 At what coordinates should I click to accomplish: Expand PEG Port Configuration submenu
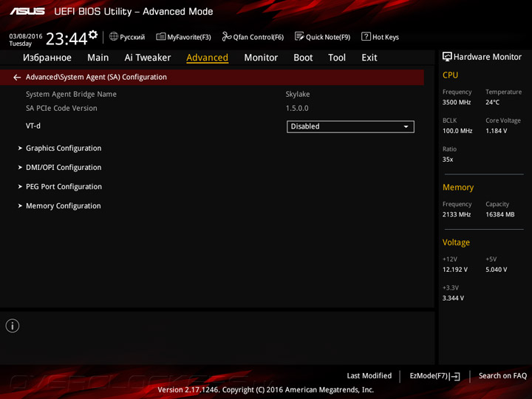tap(64, 187)
